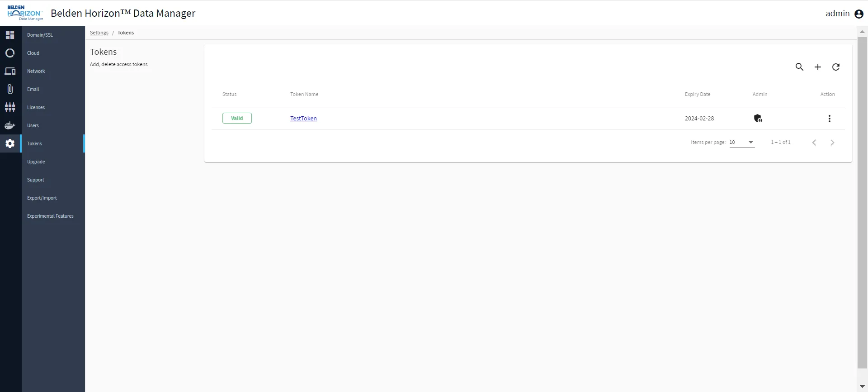
Task: Click the cloud sync circle icon
Action: 10,53
